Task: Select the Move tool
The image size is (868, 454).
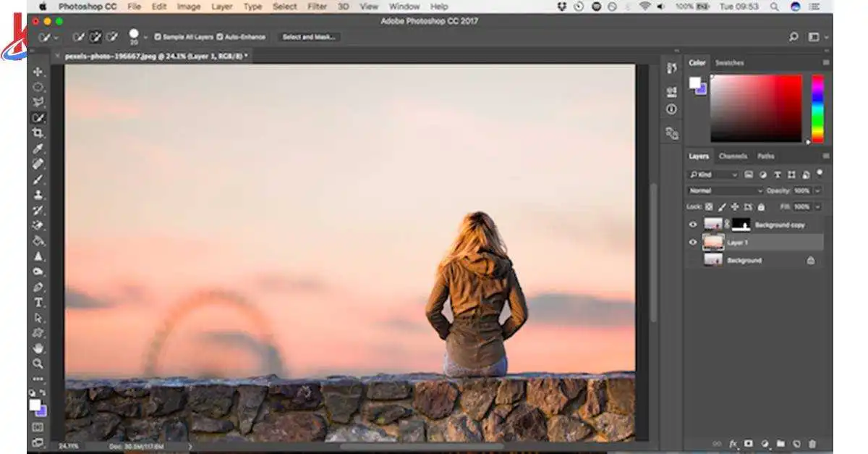Action: point(38,72)
